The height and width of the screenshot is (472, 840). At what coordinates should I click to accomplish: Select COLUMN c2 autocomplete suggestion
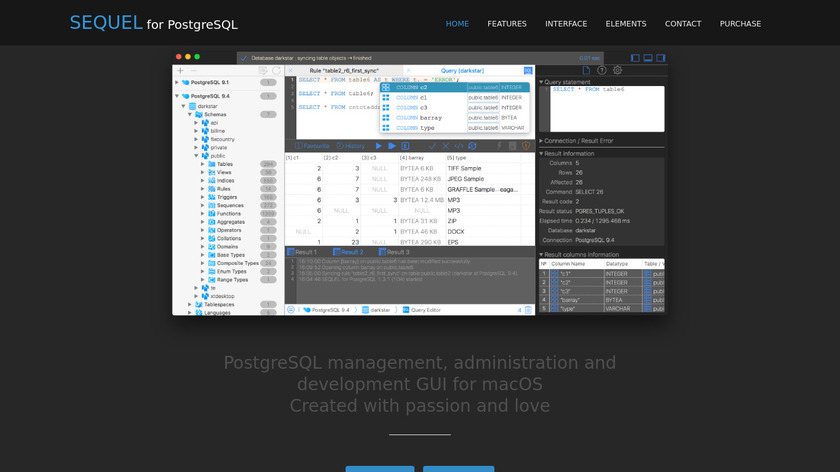pos(455,87)
